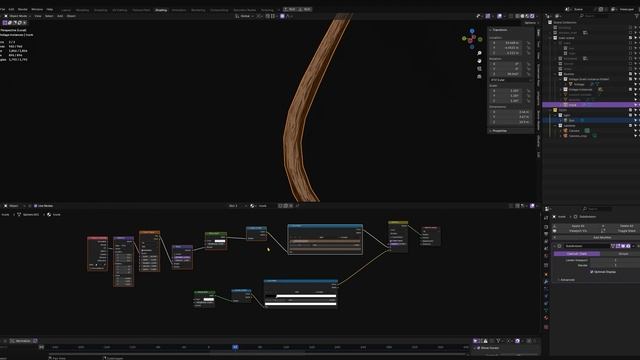Toggle Use Nodes checkbox in shader editor
The width and height of the screenshot is (640, 360).
36,206
